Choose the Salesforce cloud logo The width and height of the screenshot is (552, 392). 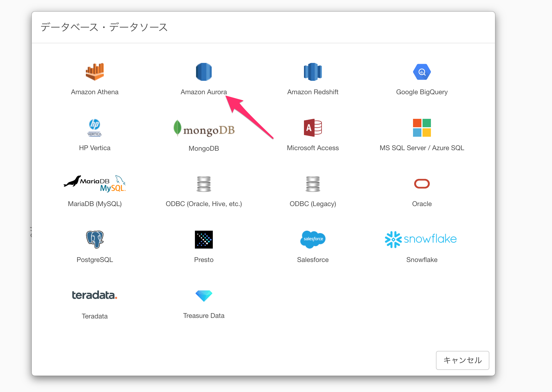click(x=313, y=240)
